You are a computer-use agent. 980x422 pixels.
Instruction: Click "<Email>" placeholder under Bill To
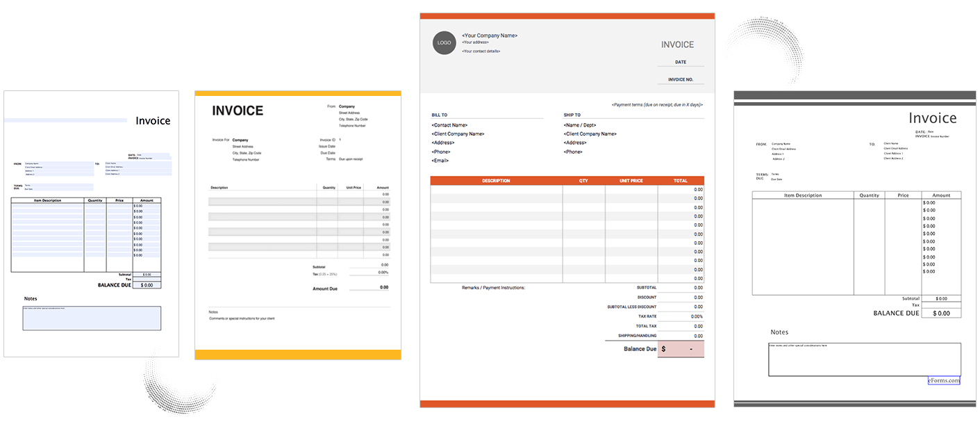(440, 161)
